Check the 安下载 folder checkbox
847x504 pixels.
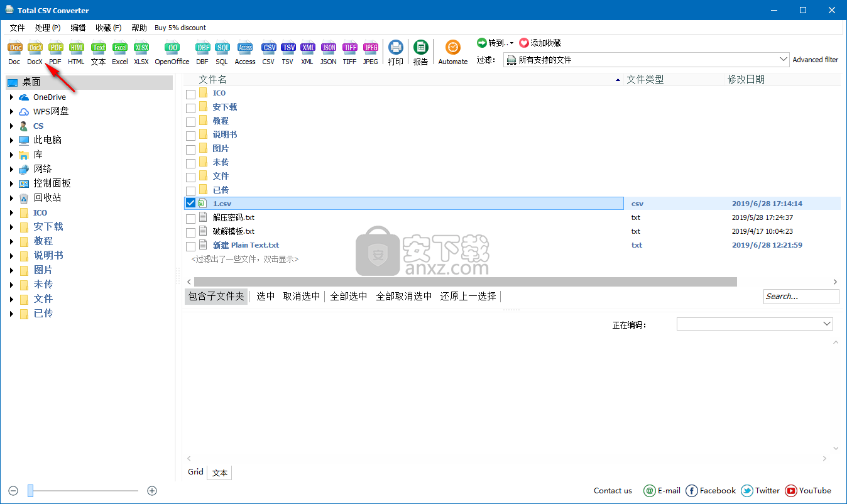[x=190, y=108]
